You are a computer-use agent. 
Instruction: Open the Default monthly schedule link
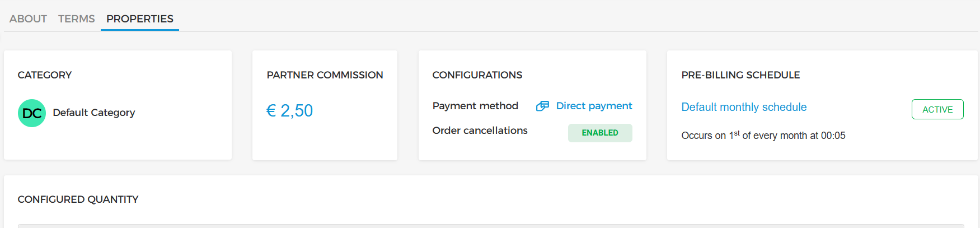744,107
